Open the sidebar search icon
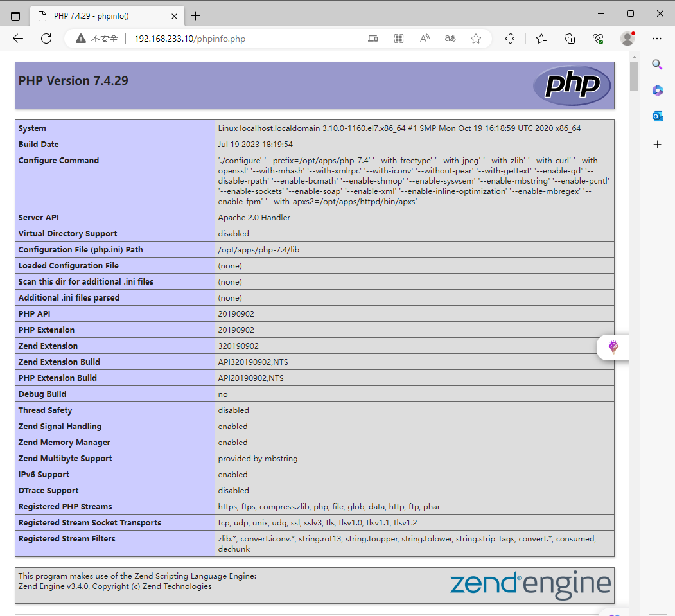The width and height of the screenshot is (675, 616). point(657,65)
